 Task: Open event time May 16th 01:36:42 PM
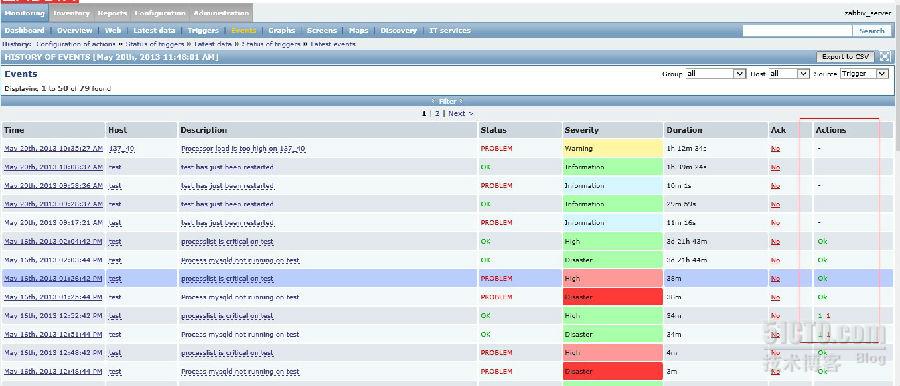(x=53, y=279)
